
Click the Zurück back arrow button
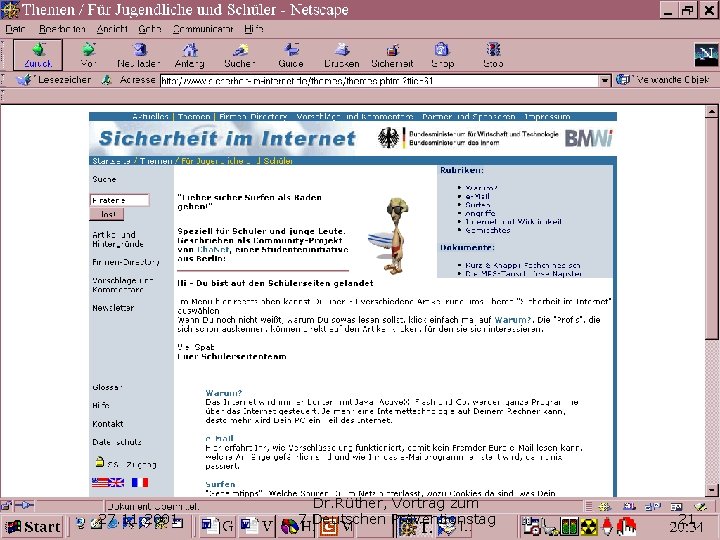pyautogui.click(x=38, y=55)
